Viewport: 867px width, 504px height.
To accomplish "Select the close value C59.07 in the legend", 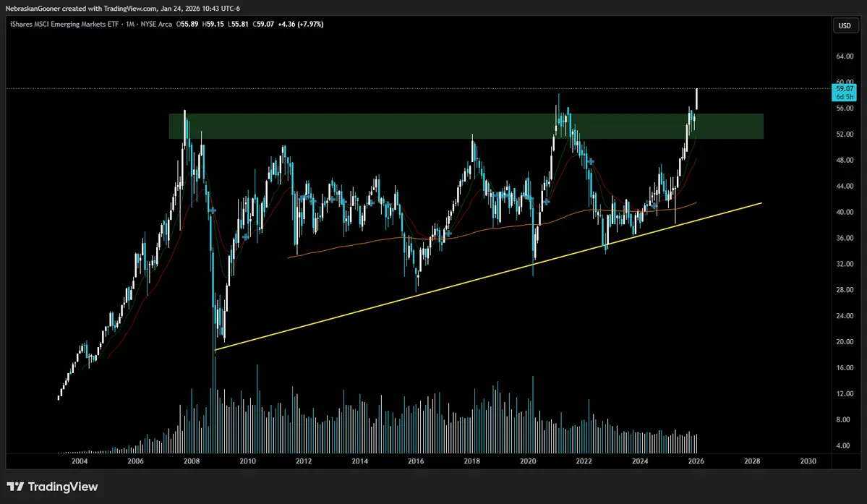I will pos(264,25).
